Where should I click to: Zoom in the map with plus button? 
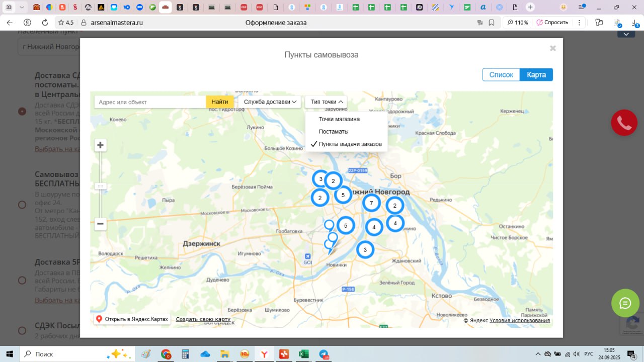101,145
